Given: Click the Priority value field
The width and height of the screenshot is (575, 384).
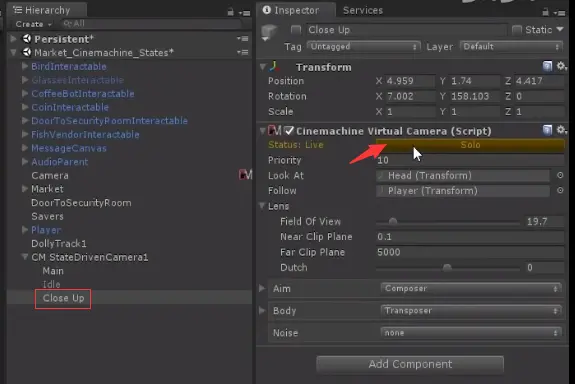Looking at the screenshot, I should point(470,160).
